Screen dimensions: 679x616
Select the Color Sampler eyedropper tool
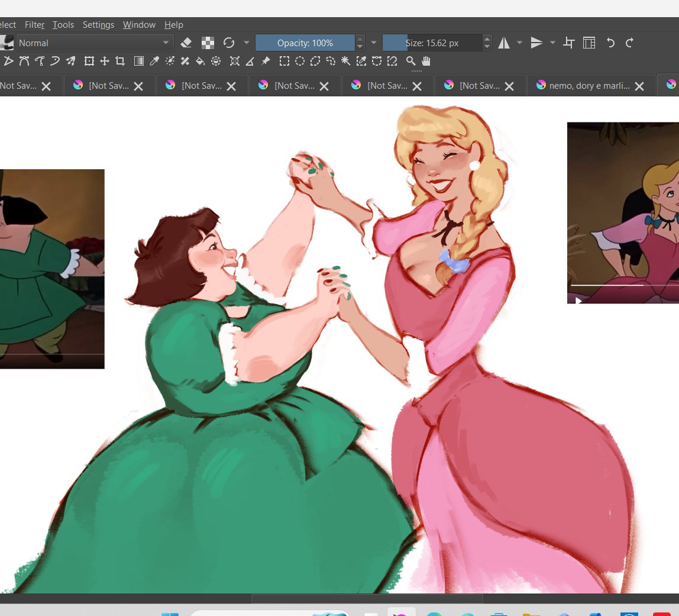point(154,61)
